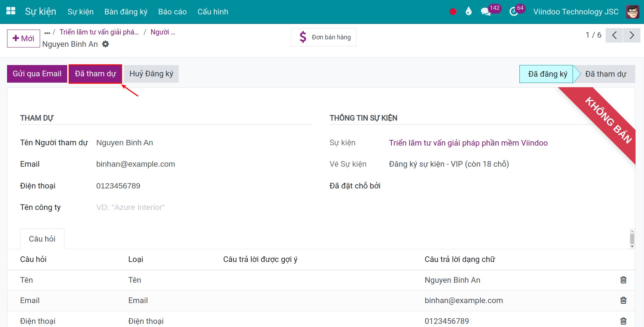644x327 pixels.
Task: Click the red recording dot icon
Action: coord(453,12)
